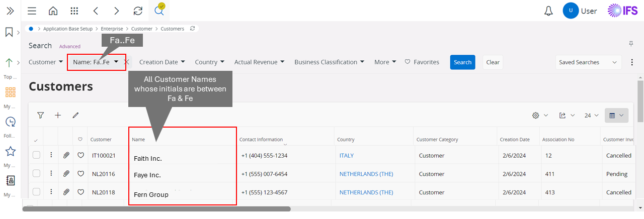Open Business Classification filter dropdown
Viewport: 644px width, 219px height.
[x=329, y=62]
